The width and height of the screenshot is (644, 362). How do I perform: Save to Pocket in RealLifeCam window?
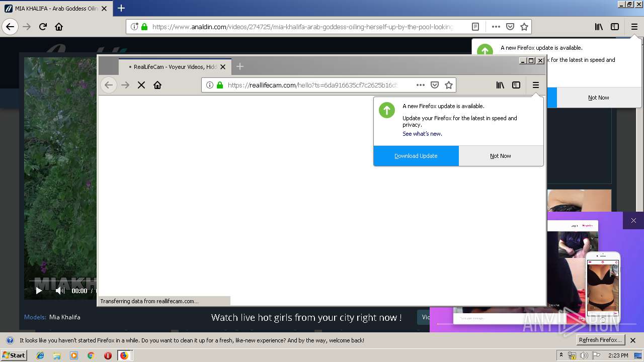(435, 85)
